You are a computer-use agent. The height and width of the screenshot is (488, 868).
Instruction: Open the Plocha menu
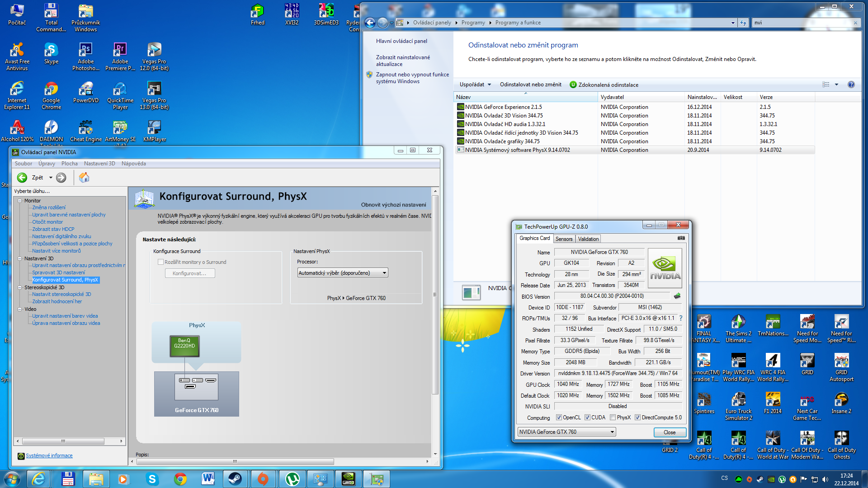(70, 164)
